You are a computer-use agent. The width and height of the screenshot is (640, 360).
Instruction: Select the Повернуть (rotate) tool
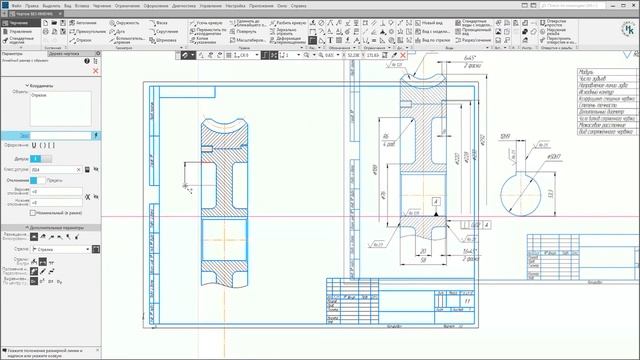point(242,31)
